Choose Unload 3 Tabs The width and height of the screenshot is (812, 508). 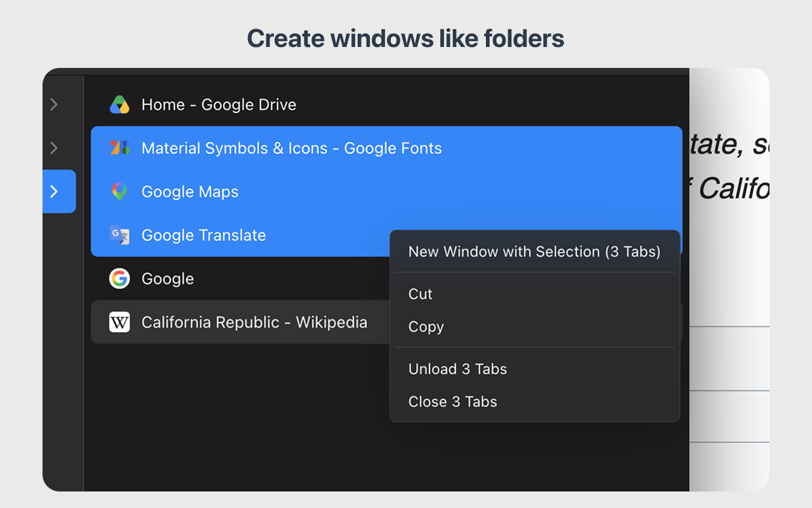tap(535, 369)
